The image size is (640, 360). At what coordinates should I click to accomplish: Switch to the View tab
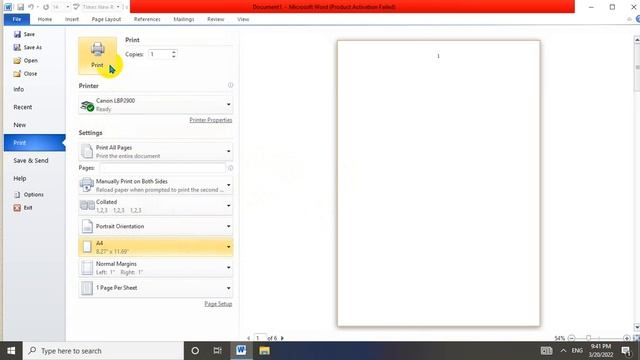pyautogui.click(x=243, y=19)
